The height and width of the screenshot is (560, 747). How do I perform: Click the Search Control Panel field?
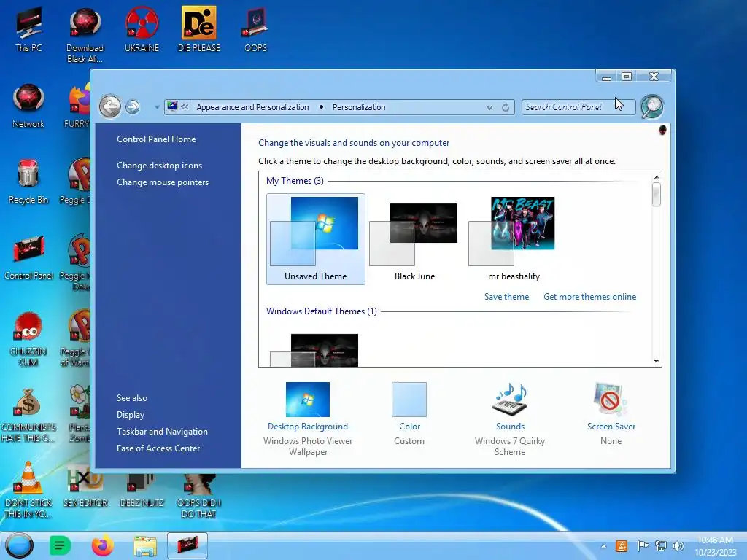[578, 107]
